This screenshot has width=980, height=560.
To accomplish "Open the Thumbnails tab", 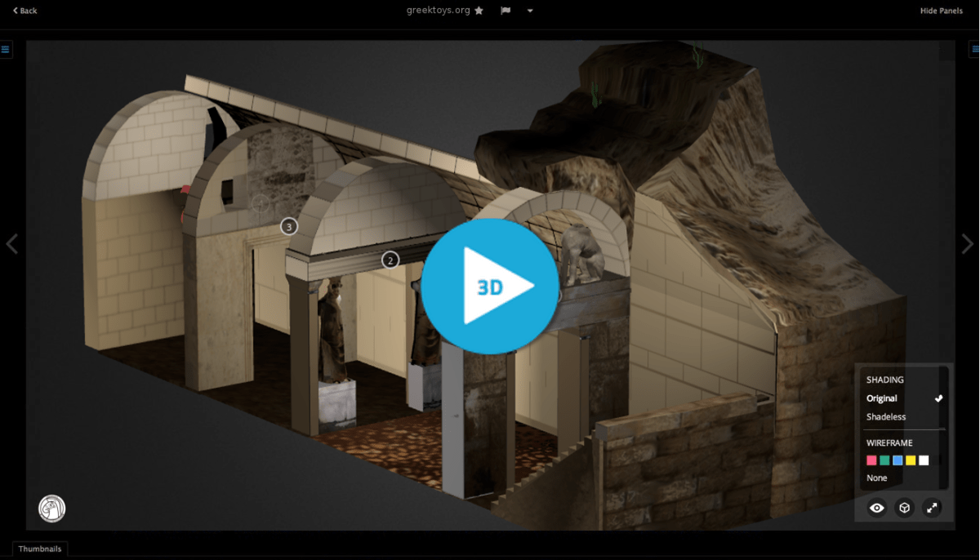I will (x=40, y=549).
